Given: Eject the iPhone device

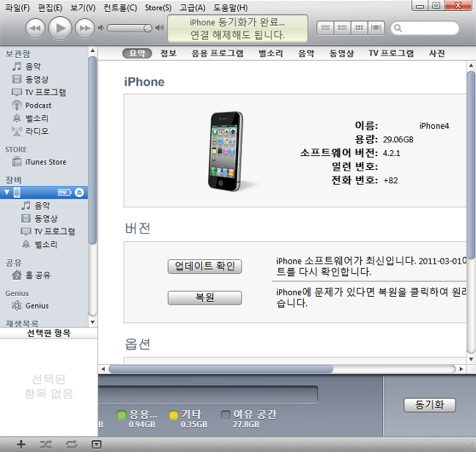Looking at the screenshot, I should tap(79, 192).
